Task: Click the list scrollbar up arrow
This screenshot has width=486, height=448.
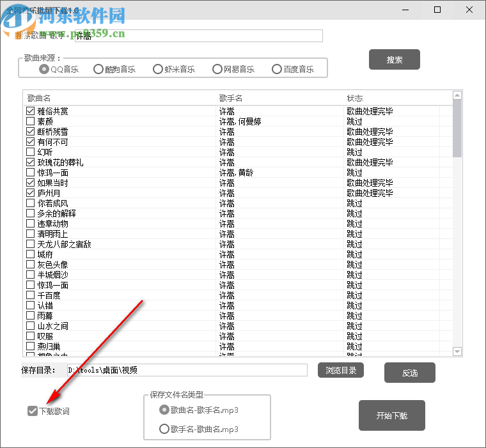Action: (x=457, y=95)
